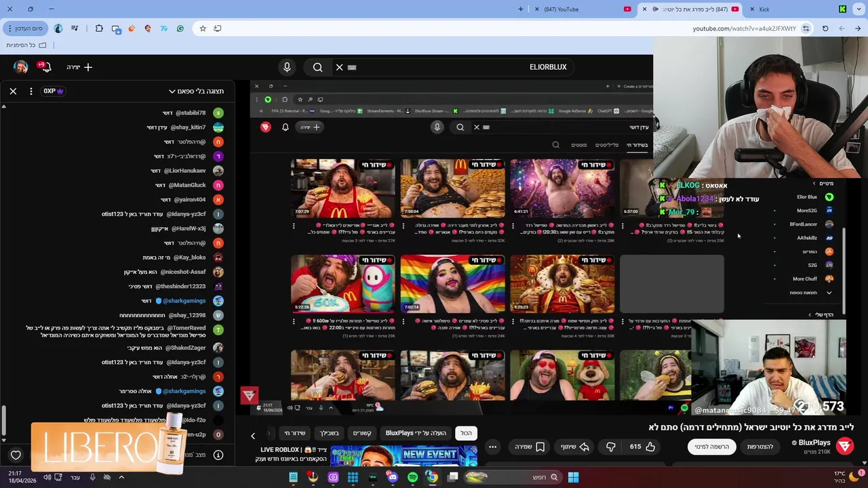The height and width of the screenshot is (488, 868).
Task: Open the chat info icon
Action: click(218, 455)
